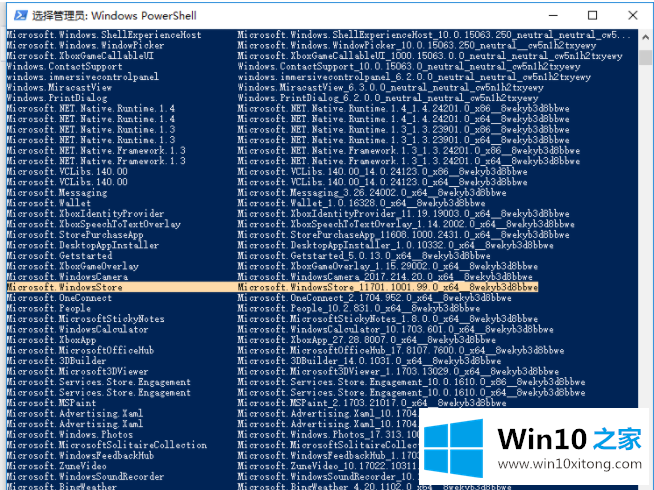Click full name Microsoft.Getstarted_5.0.13.0_x64

pyautogui.click(x=364, y=256)
